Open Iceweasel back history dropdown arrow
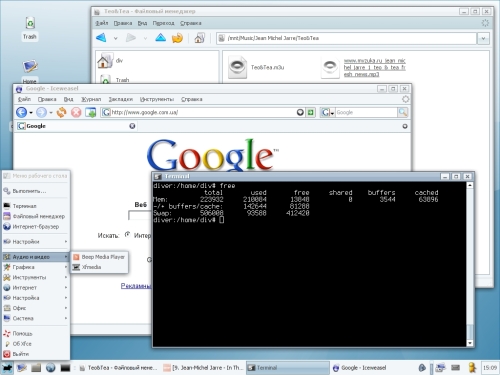Image resolution: width=500 pixels, height=375 pixels. pyautogui.click(x=31, y=113)
